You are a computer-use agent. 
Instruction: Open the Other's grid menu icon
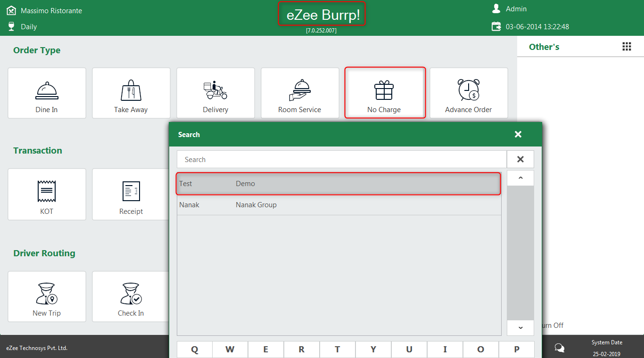click(x=627, y=46)
